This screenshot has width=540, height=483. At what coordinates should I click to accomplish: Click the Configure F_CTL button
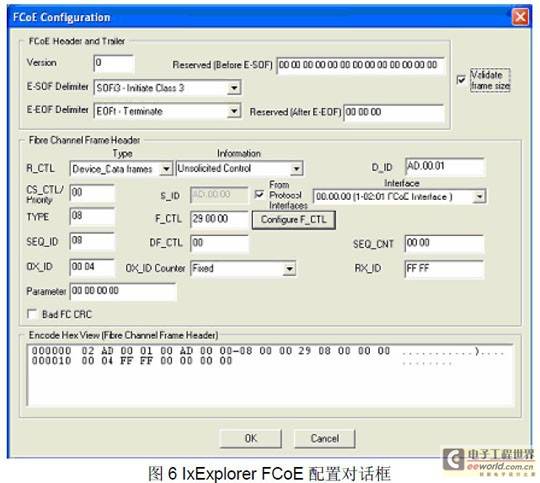(293, 220)
